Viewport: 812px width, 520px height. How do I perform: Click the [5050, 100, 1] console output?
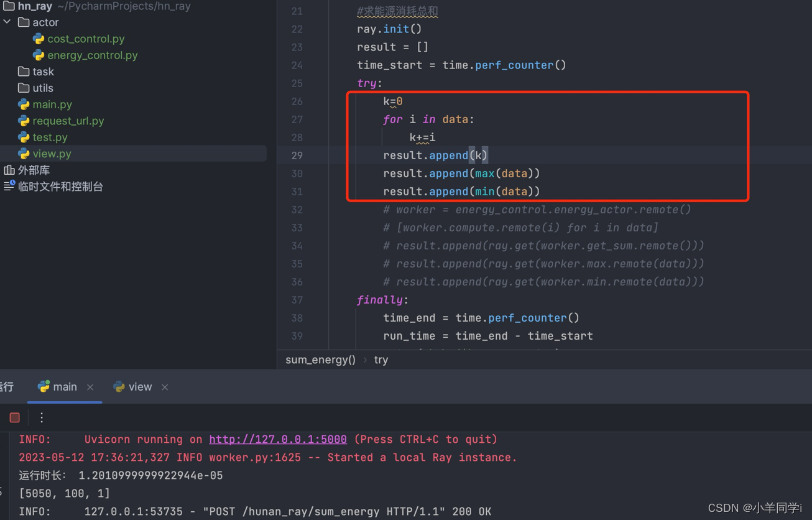(x=65, y=493)
